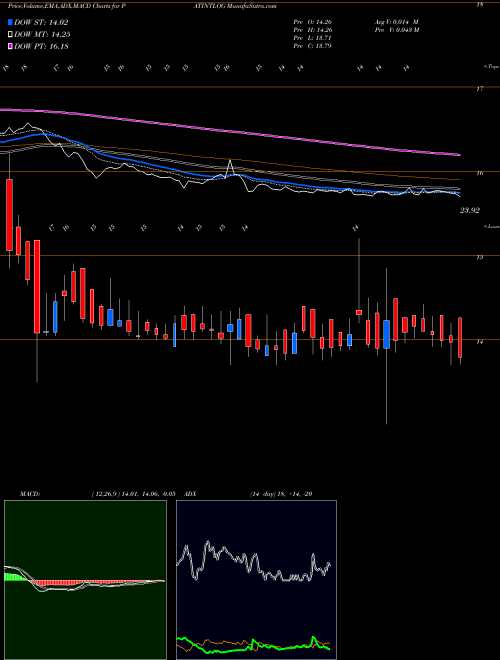Viewport: 500px width, 660px height.
Task: Select the 'DOW PT: 16.18' legend text
Action: (x=41, y=46)
